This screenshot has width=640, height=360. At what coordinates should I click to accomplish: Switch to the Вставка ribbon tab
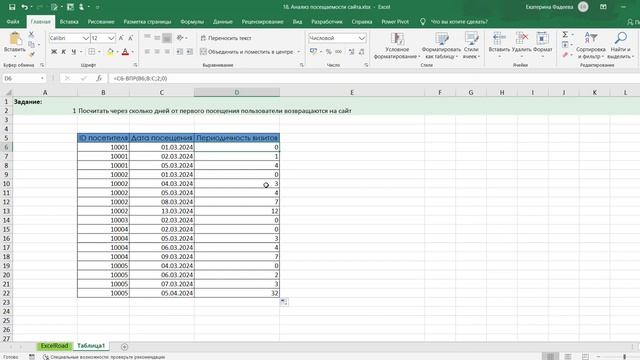tap(69, 22)
